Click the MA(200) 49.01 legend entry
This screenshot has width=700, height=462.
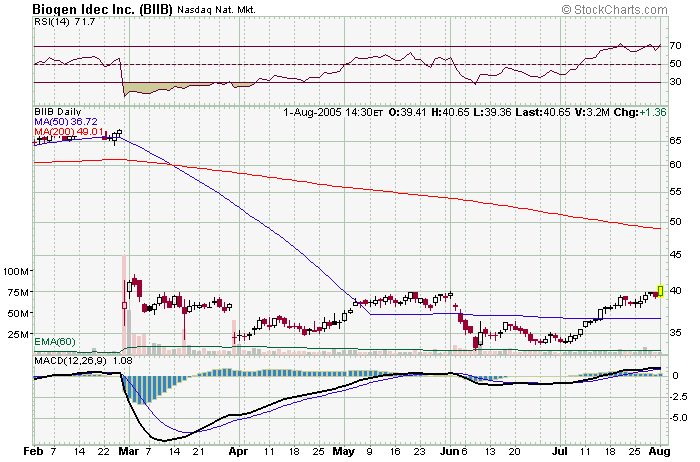click(x=69, y=132)
